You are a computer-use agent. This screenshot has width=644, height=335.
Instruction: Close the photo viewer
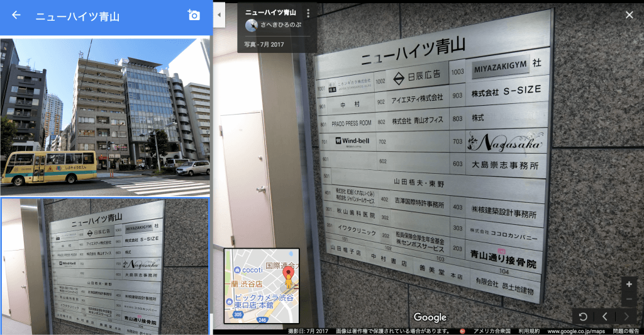coord(629,14)
